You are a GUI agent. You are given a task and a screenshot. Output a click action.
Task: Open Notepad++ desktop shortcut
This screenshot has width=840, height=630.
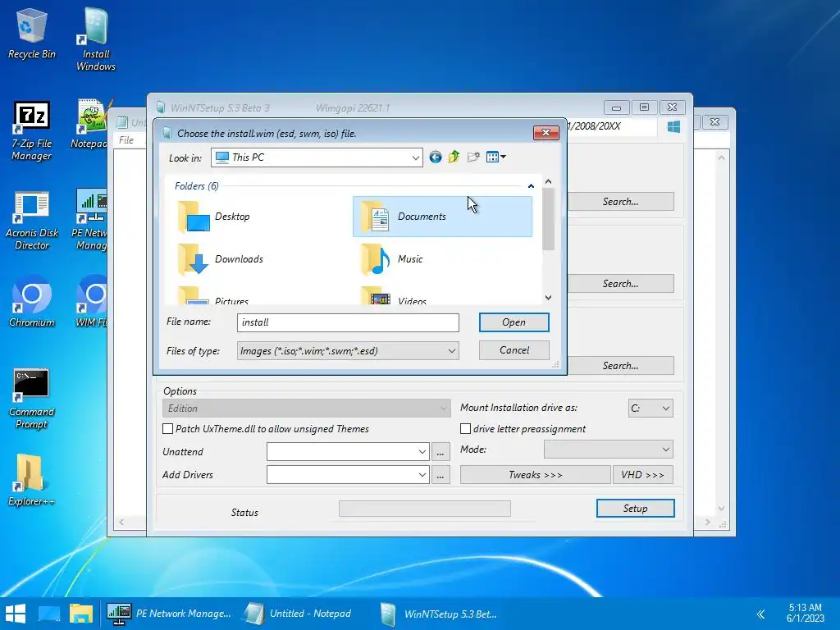point(89,125)
